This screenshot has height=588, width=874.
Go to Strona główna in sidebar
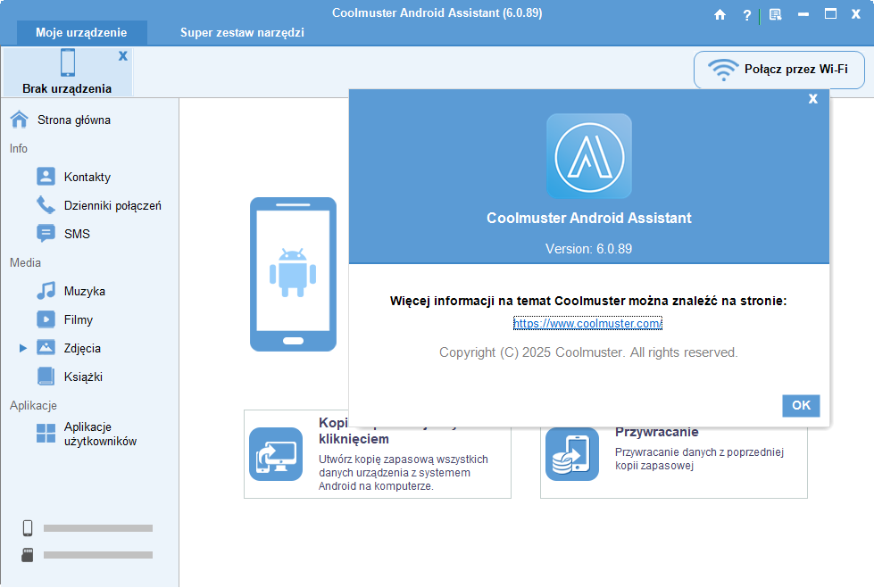(x=73, y=120)
